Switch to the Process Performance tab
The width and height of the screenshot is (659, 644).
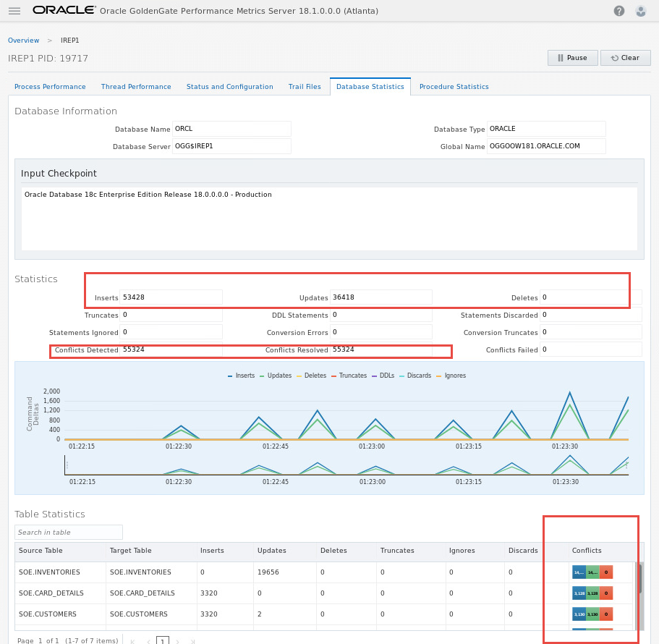50,87
